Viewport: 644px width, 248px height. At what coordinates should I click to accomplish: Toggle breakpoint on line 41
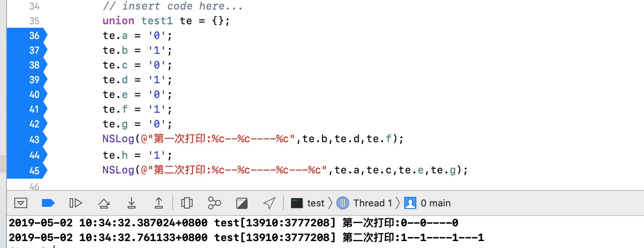click(x=27, y=109)
